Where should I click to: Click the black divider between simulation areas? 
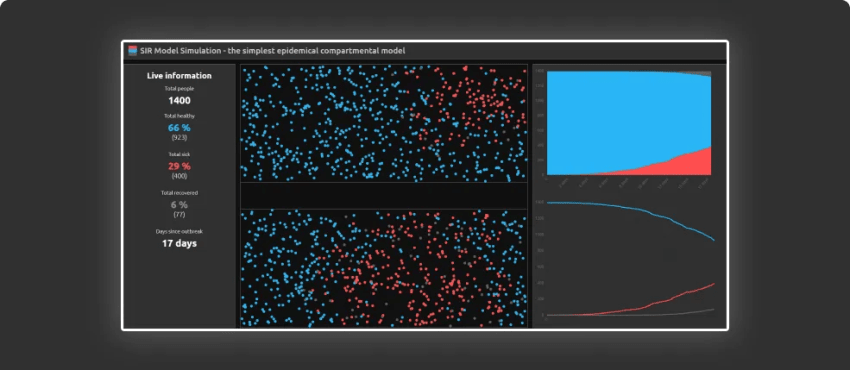(x=384, y=196)
